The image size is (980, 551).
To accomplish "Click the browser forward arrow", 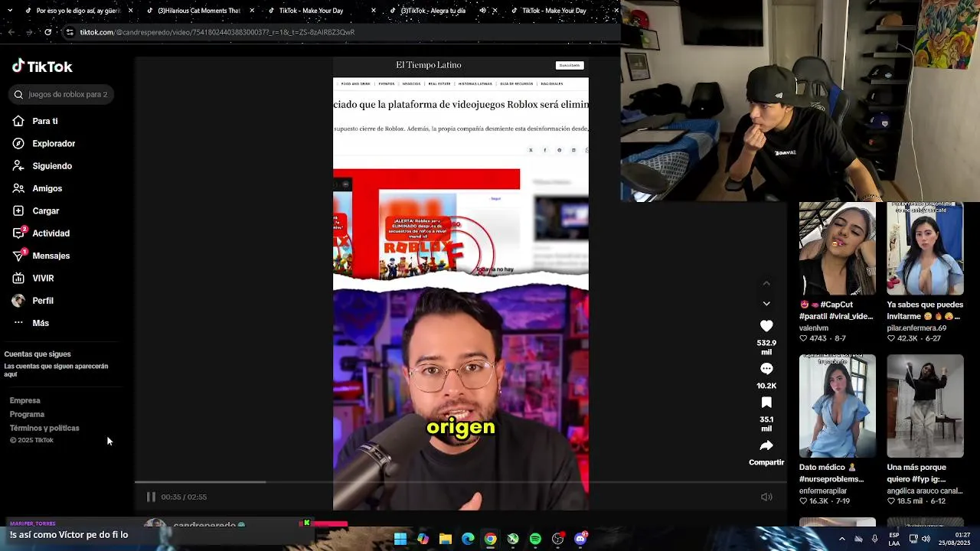I will pos(29,32).
